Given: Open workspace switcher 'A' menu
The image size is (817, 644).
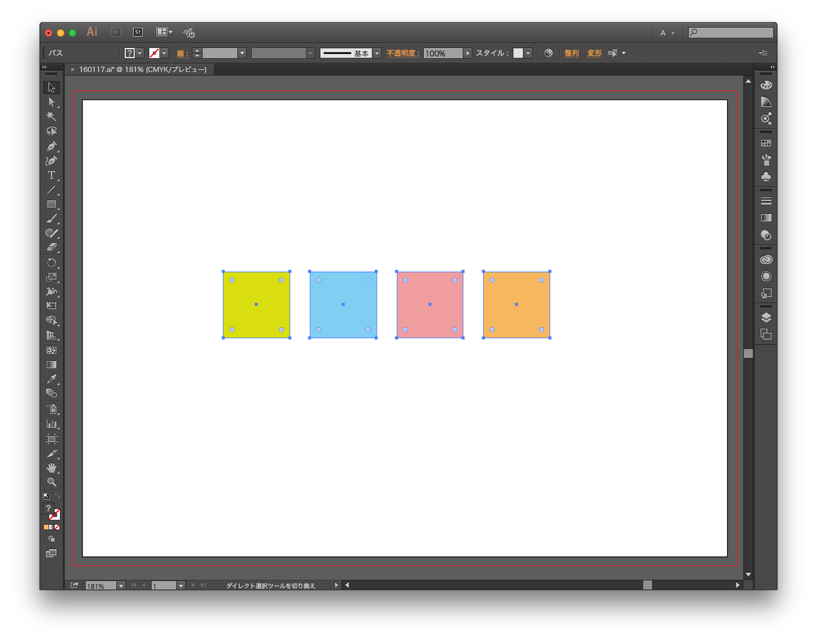Looking at the screenshot, I should [x=668, y=33].
